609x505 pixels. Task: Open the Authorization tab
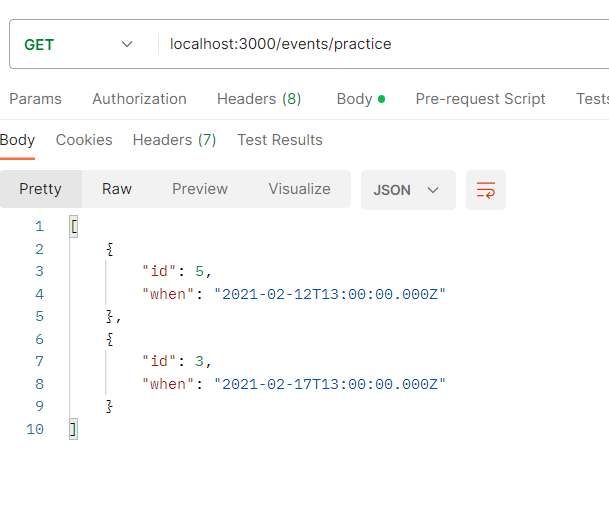coord(139,99)
